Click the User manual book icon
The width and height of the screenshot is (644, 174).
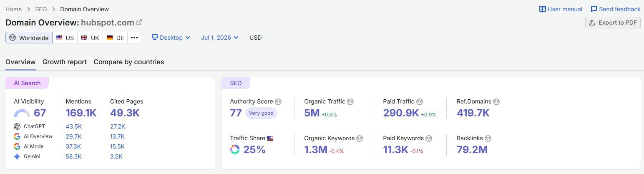point(543,9)
